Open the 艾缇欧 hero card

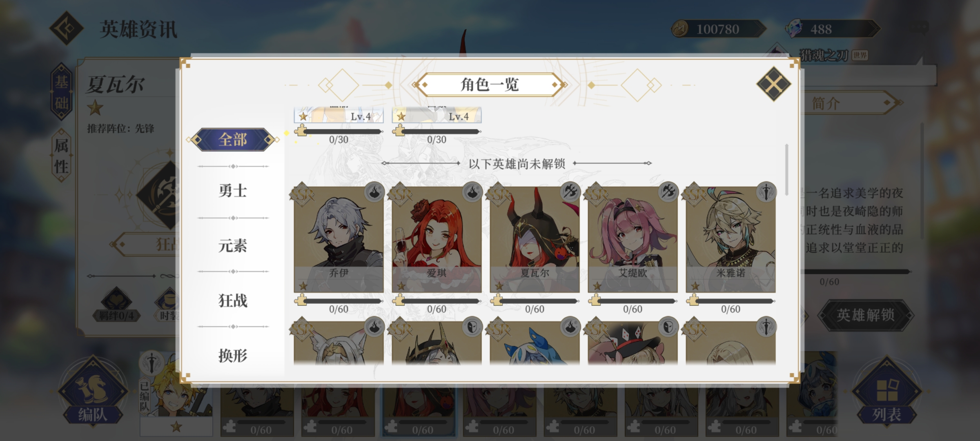pyautogui.click(x=633, y=239)
